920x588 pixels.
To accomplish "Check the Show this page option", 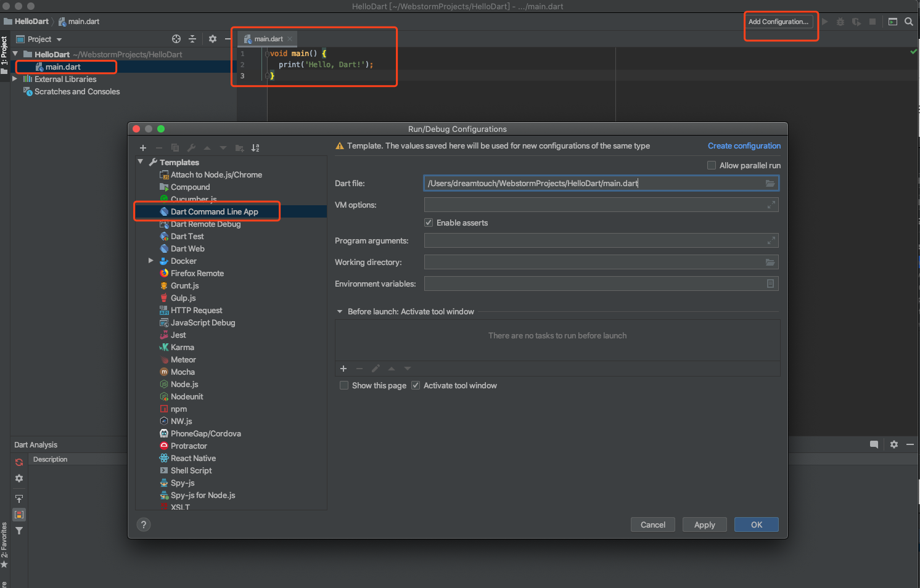I will 344,385.
